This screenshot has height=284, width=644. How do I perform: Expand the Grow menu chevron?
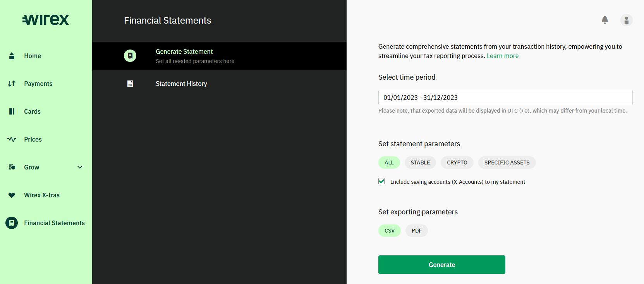80,167
